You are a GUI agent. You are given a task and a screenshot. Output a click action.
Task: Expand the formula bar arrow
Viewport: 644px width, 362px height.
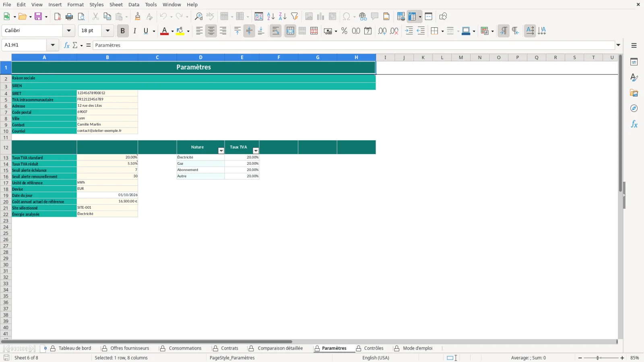coord(618,45)
